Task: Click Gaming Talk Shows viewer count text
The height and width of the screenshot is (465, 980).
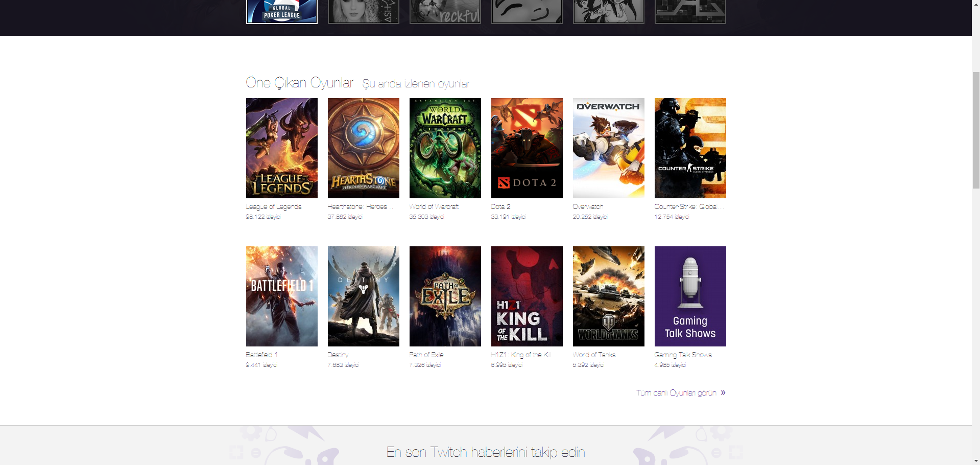Action: coord(670,365)
